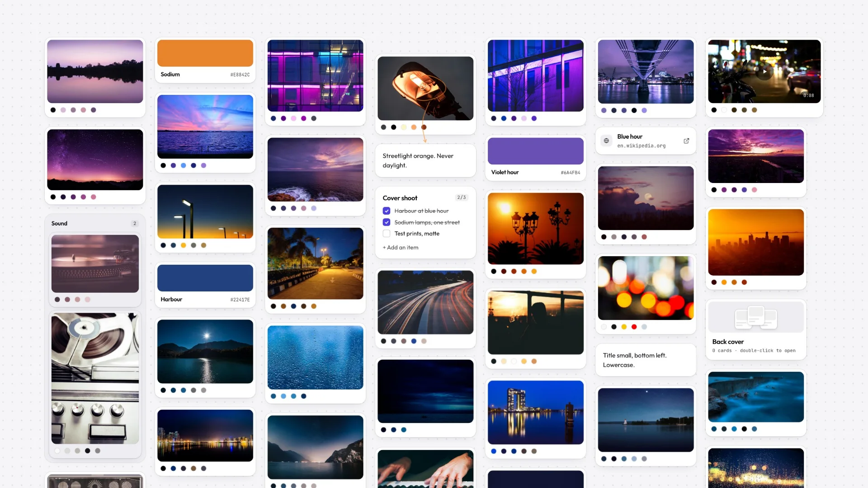This screenshot has height=488, width=868.
Task: Select the Violet hour purple swatch
Action: 536,151
